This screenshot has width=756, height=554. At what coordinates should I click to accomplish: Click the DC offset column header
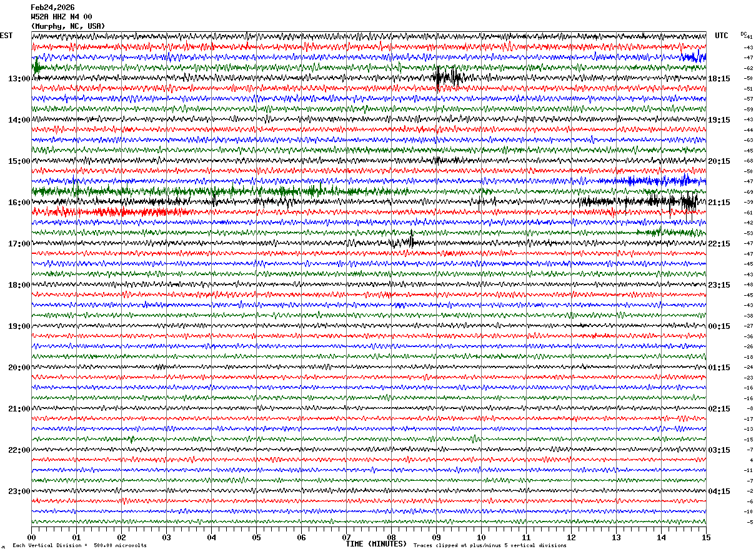click(x=744, y=34)
